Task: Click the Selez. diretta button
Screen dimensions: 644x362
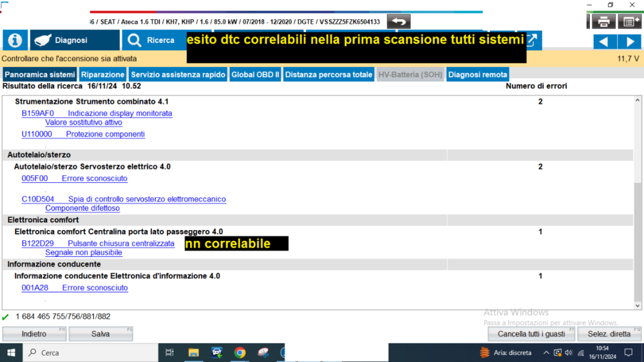Action: click(x=609, y=334)
